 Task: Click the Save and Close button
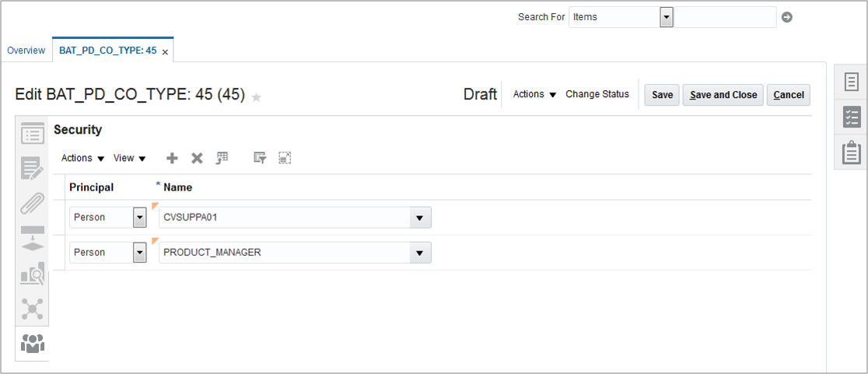723,95
